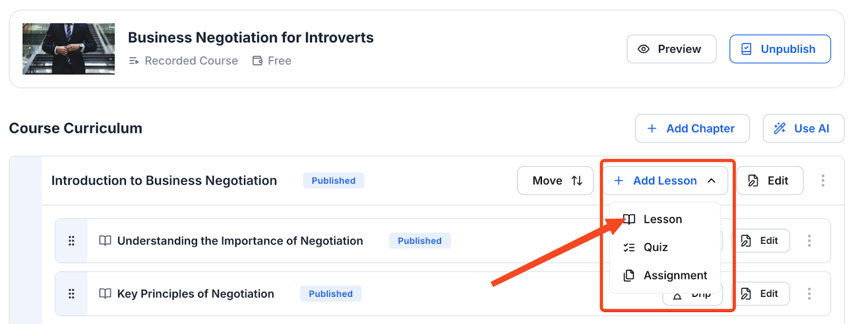Preview the course with the eye button
This screenshot has height=324, width=868.
(x=671, y=49)
